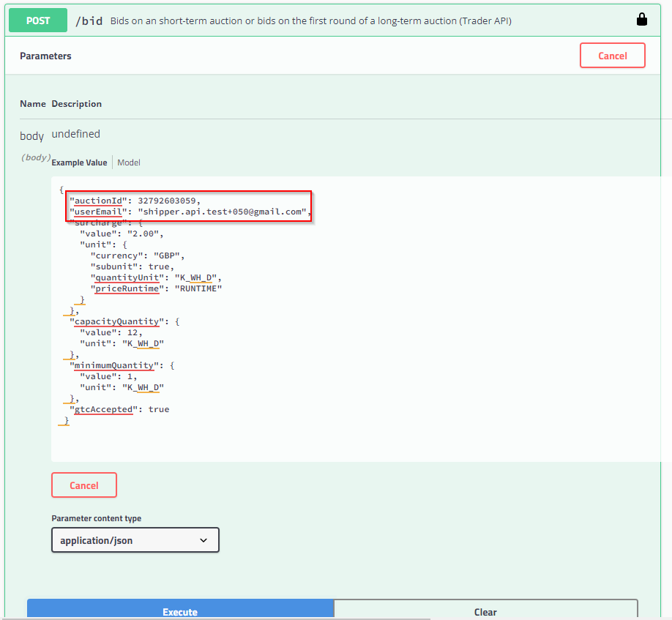Collapse the /bid endpoint path

[89, 20]
